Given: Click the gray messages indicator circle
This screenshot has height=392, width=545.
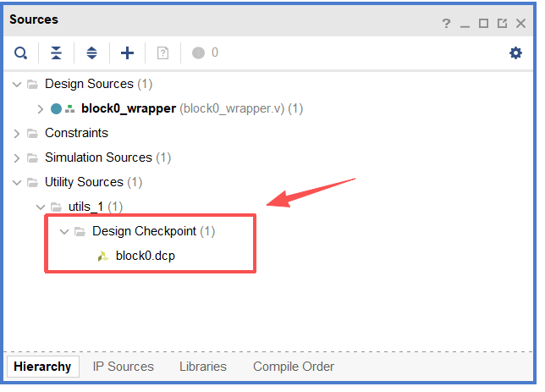Looking at the screenshot, I should 199,52.
